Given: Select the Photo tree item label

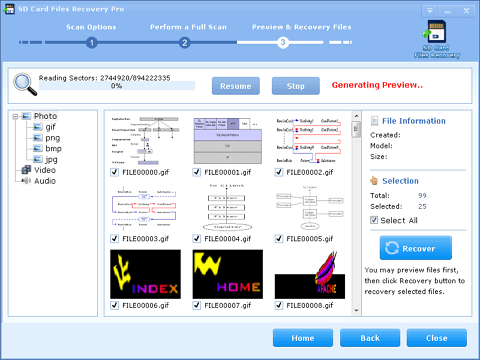Looking at the screenshot, I should pos(45,116).
